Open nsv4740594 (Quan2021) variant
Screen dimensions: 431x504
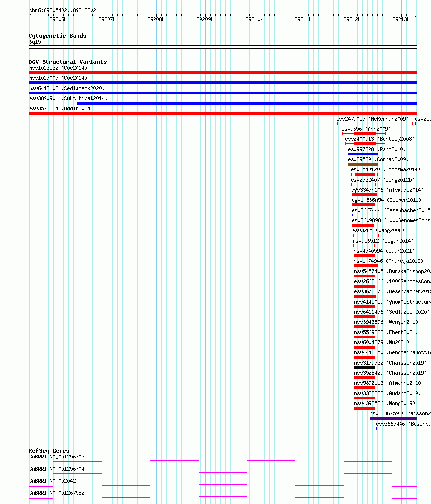pos(384,251)
